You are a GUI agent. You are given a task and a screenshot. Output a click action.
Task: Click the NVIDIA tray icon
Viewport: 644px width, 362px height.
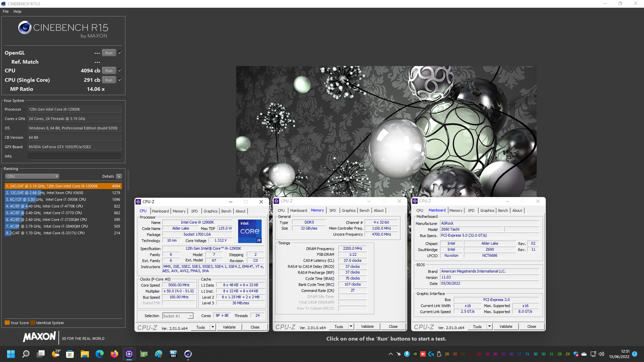pos(415,354)
